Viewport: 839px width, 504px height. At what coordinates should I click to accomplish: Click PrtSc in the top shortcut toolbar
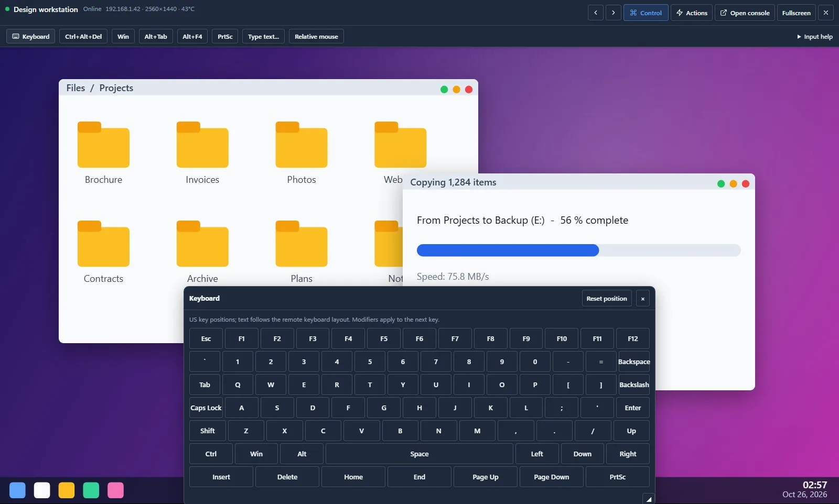[x=225, y=37]
